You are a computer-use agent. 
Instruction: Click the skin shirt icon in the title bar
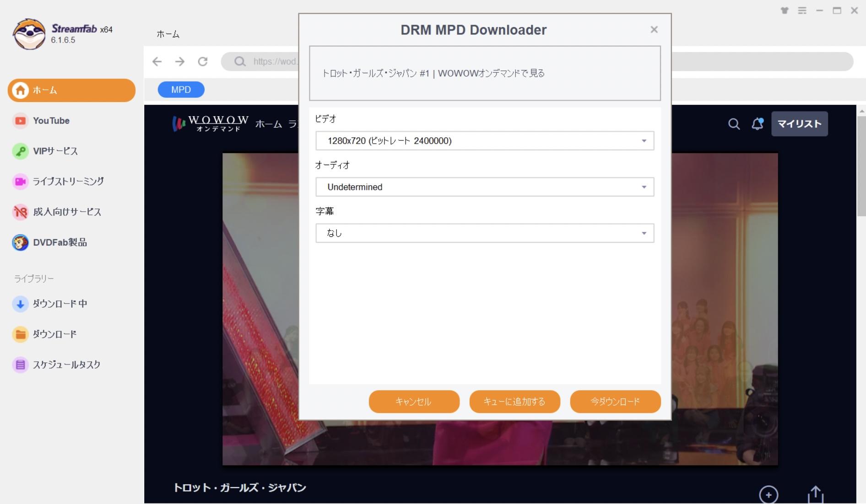(785, 11)
